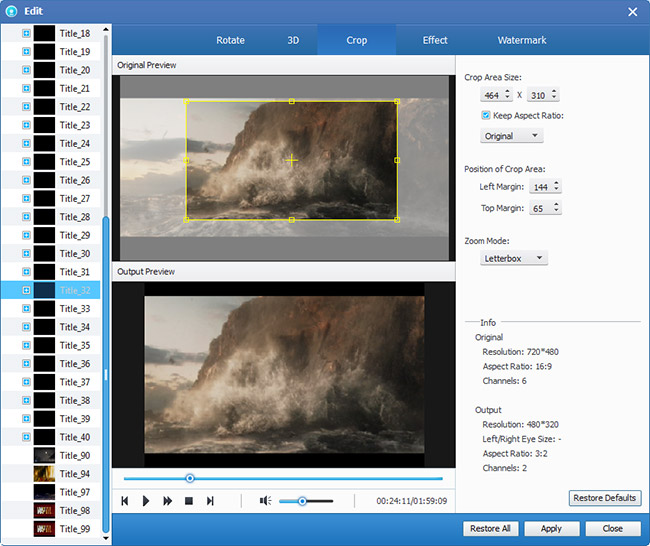
Task: Decrease the Top Margin value
Action: point(556,211)
